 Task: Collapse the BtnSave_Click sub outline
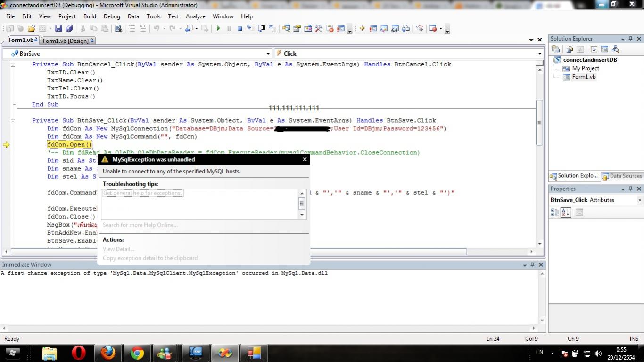(x=13, y=120)
